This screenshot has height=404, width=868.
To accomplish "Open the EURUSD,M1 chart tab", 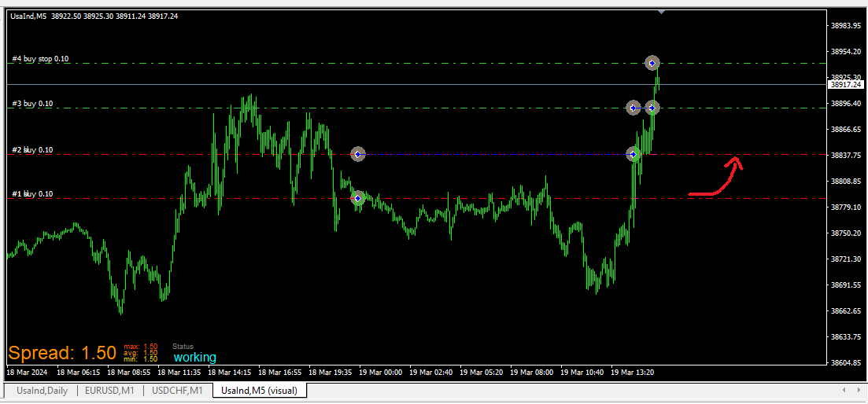I will (109, 391).
